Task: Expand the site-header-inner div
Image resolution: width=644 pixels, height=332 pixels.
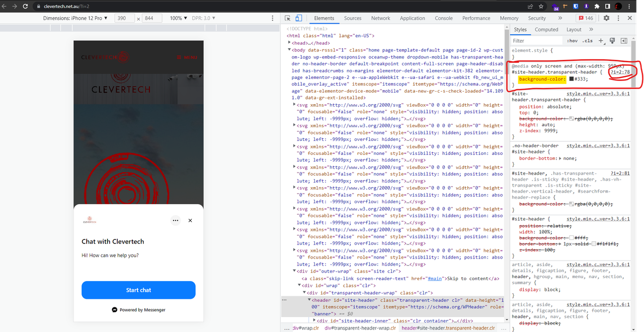Action: click(x=314, y=320)
